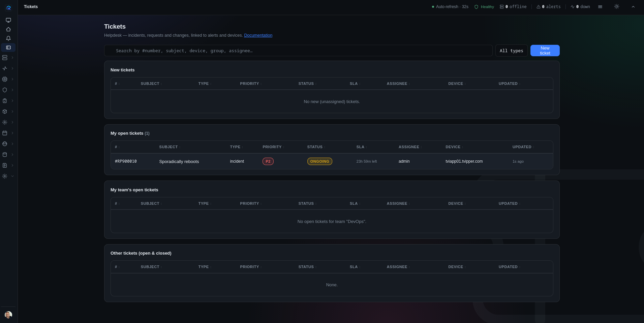Open the monitor icon in sidebar

point(8,20)
